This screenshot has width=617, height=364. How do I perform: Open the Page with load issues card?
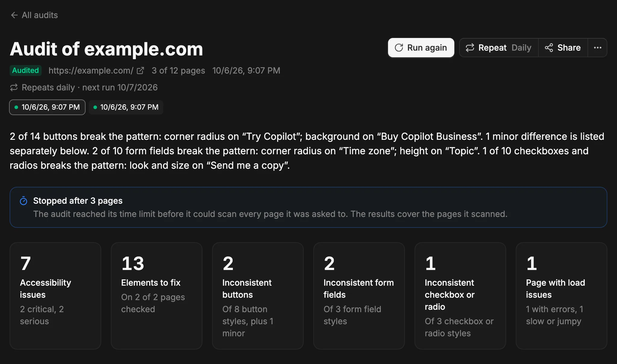562,296
